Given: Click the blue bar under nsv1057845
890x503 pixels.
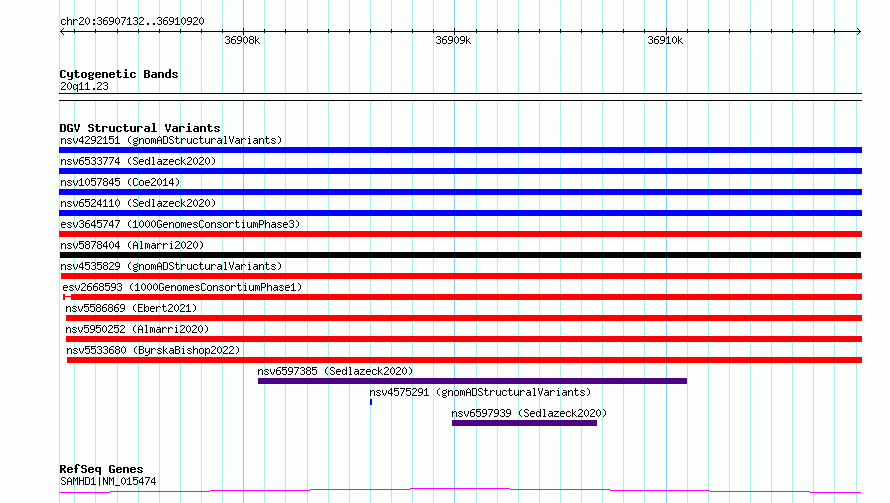Looking at the screenshot, I should [460, 192].
